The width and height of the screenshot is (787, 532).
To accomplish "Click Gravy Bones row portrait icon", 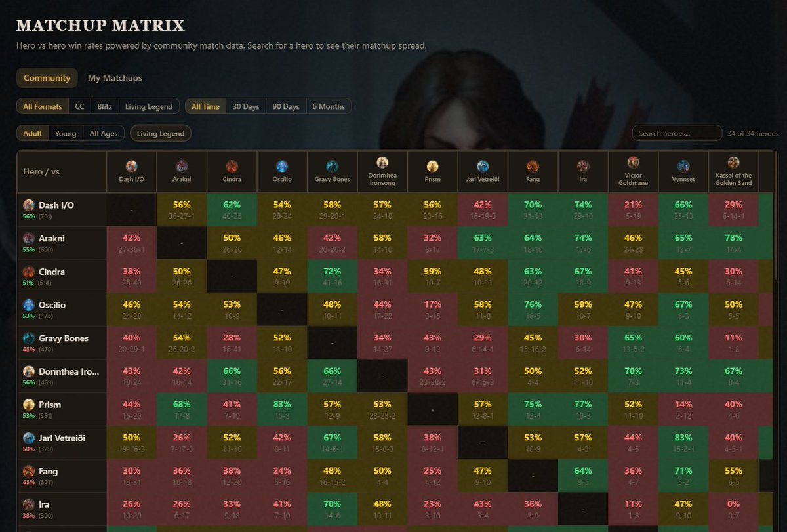I will point(28,338).
